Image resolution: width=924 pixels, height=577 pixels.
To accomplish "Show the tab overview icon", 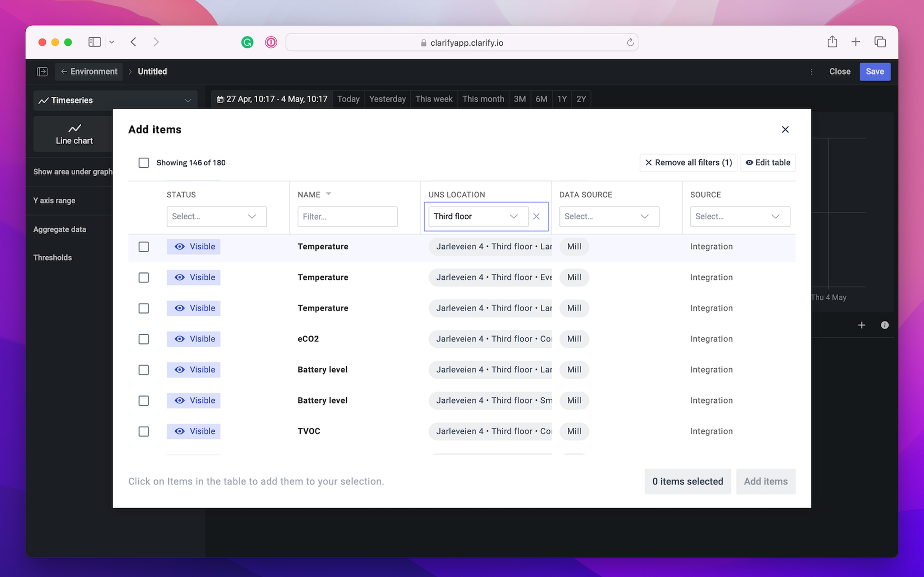I will pyautogui.click(x=880, y=42).
